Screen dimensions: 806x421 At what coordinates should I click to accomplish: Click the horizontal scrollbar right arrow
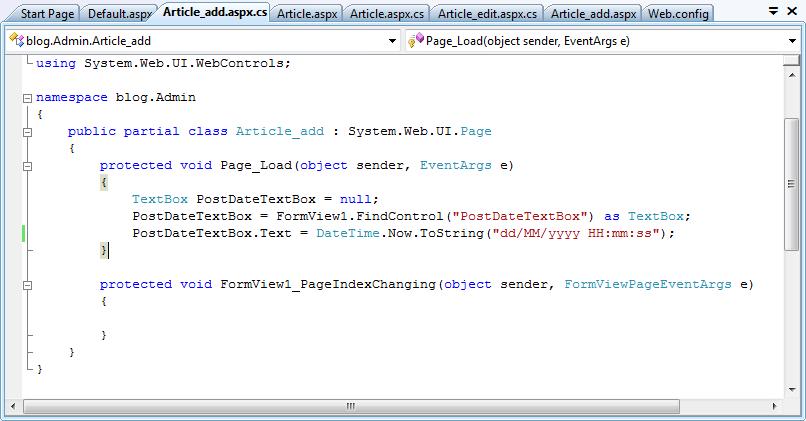(x=775, y=406)
